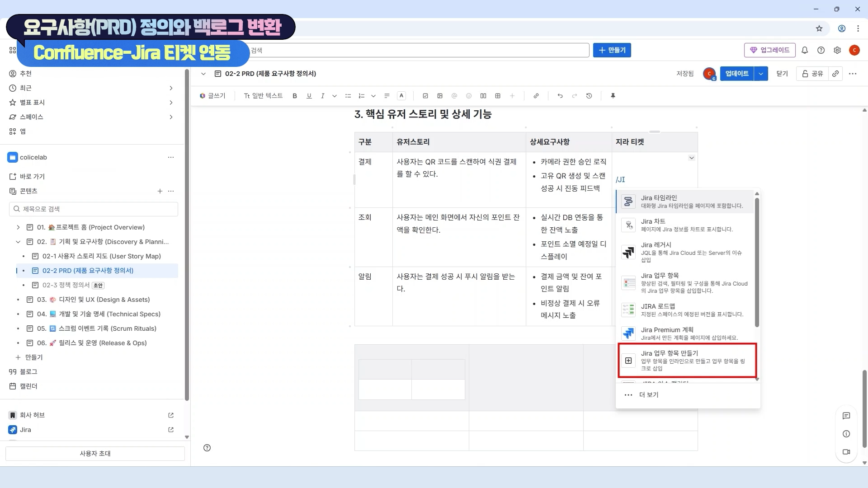
Task: Toggle bold formatting in the toolbar
Action: (x=295, y=96)
